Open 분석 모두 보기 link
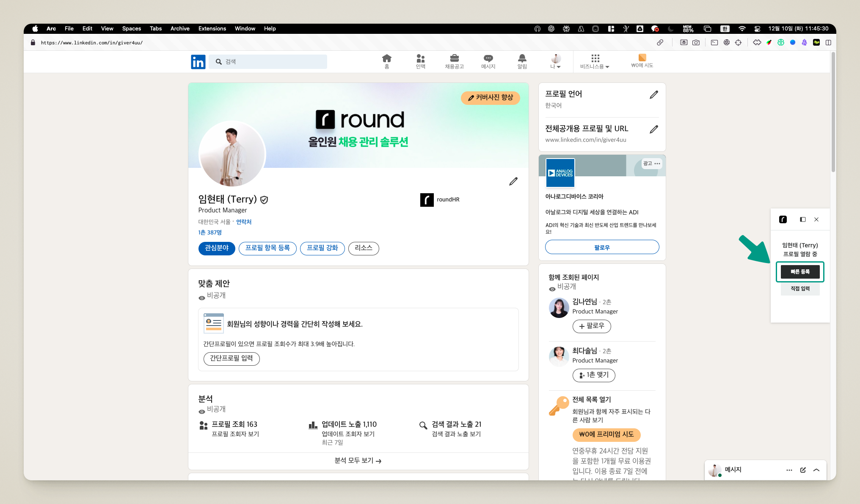Image resolution: width=860 pixels, height=504 pixels. (358, 461)
